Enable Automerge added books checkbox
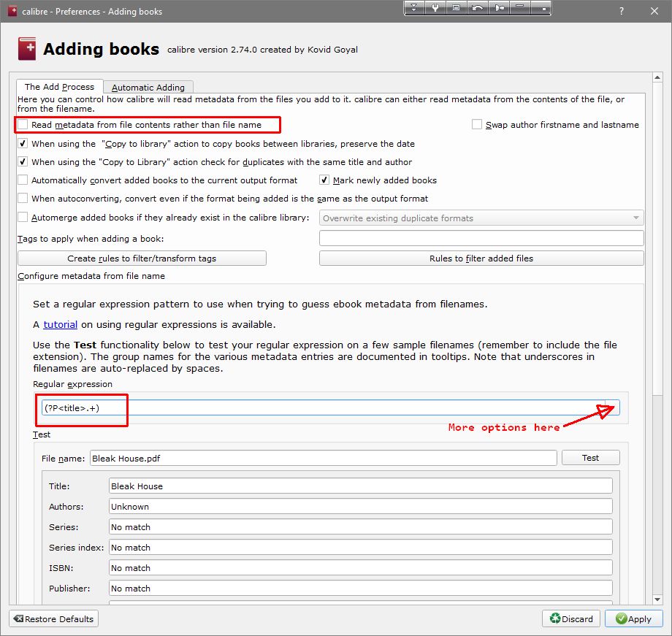Image resolution: width=672 pixels, height=636 pixels. point(23,218)
